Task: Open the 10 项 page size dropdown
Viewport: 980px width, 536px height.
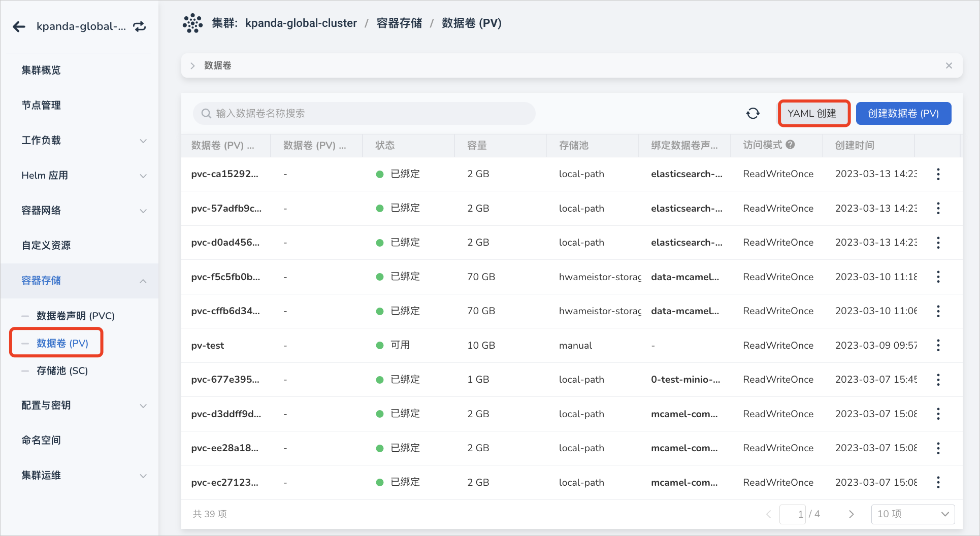Action: (913, 514)
